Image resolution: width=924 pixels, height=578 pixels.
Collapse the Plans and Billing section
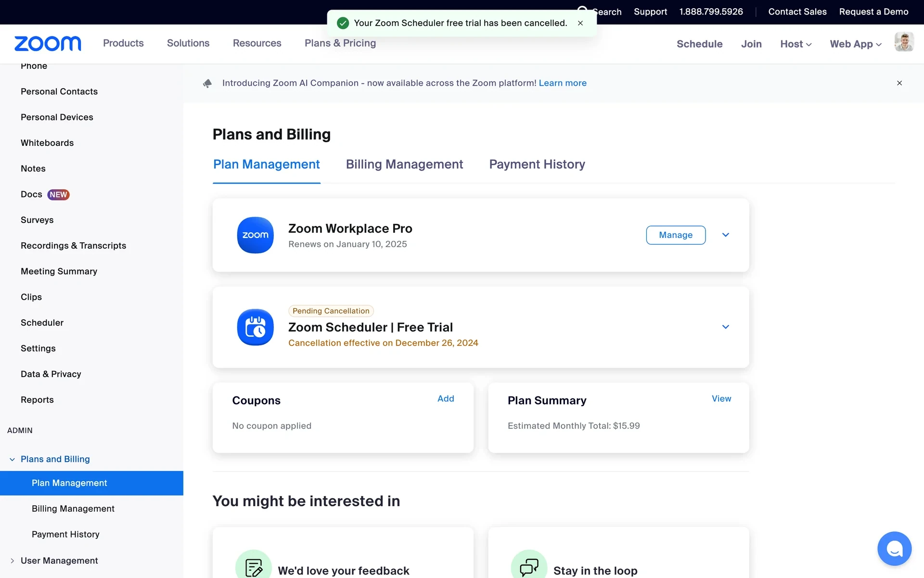tap(12, 460)
